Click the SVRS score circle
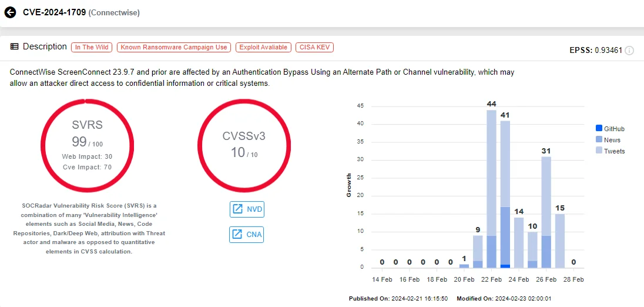This screenshot has width=644, height=307. click(87, 146)
